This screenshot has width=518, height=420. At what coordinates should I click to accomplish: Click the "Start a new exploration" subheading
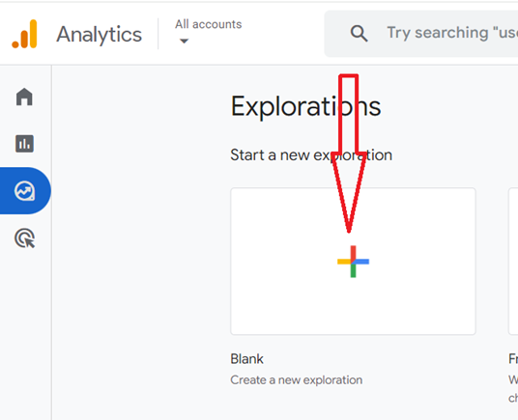pos(311,155)
